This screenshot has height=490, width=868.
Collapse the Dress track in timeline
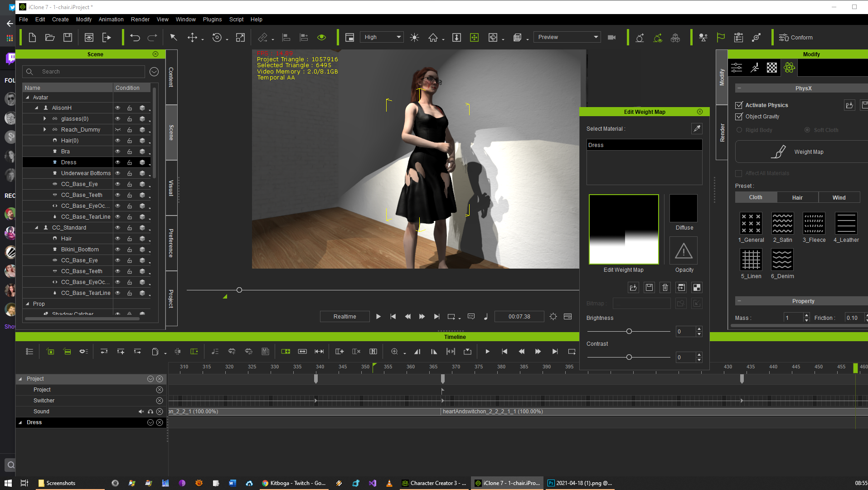click(x=20, y=422)
